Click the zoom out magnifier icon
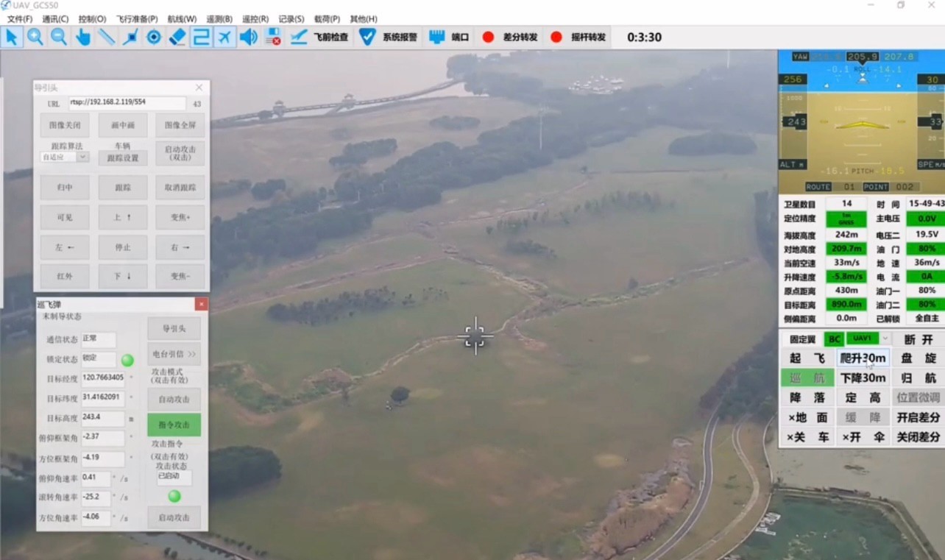945x560 pixels. tap(59, 37)
